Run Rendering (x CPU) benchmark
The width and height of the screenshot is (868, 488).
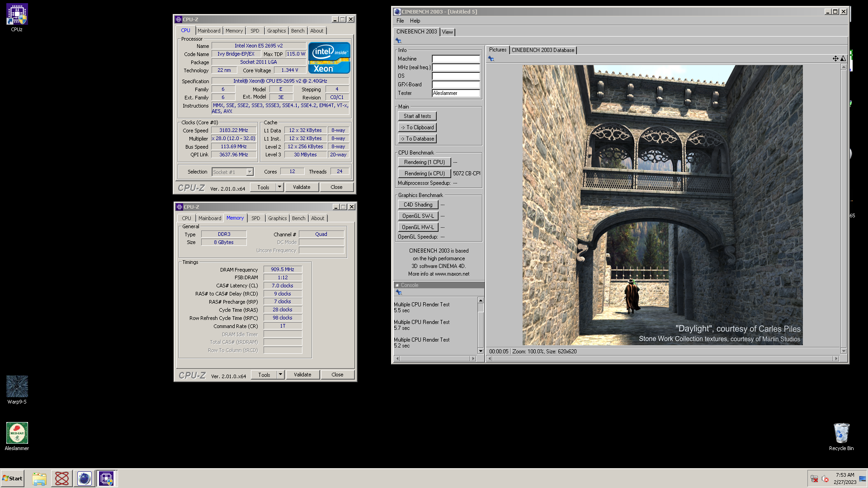[425, 174]
